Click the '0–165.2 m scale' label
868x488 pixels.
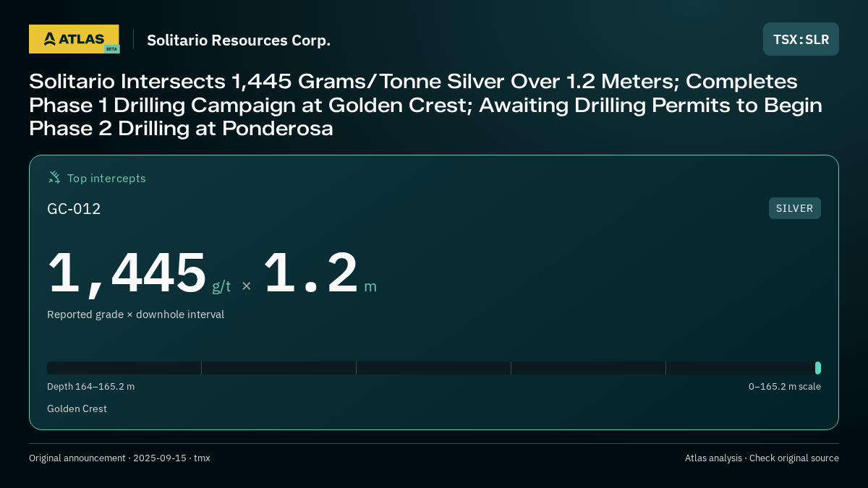coord(785,387)
